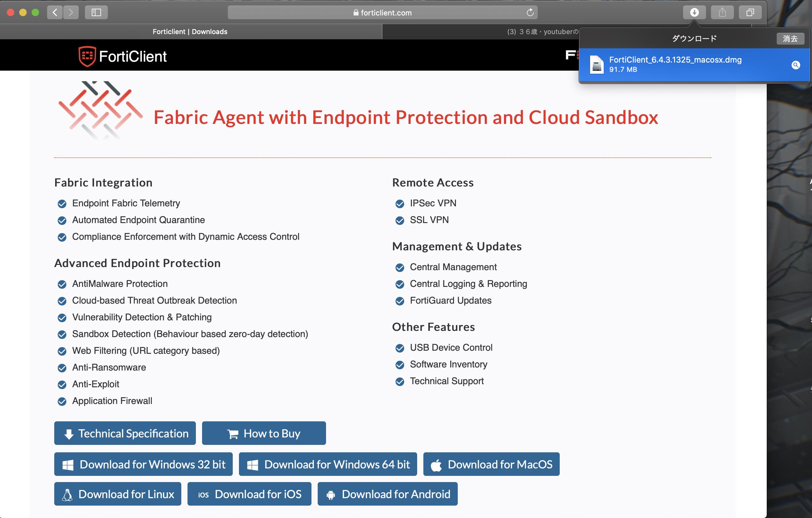Click the checkmark beside Technical Support
The image size is (812, 518).
pyautogui.click(x=399, y=381)
